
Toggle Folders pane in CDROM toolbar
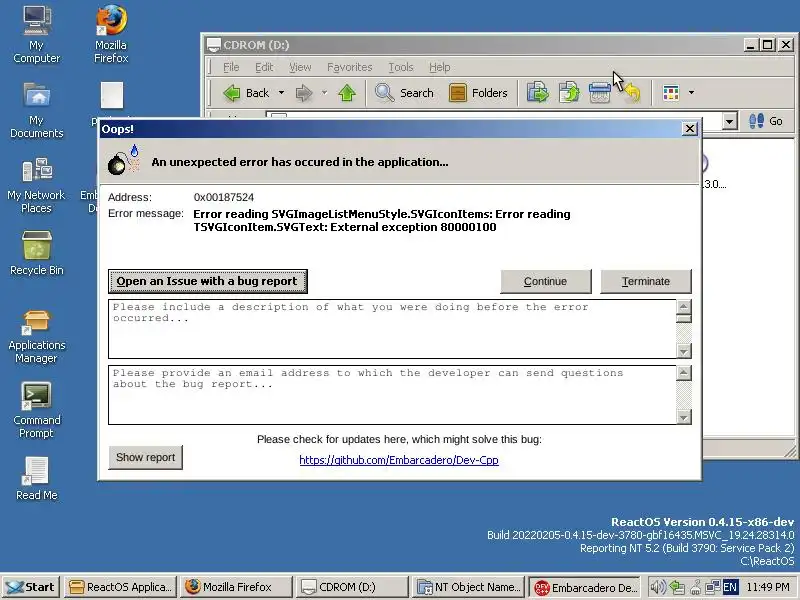(479, 93)
